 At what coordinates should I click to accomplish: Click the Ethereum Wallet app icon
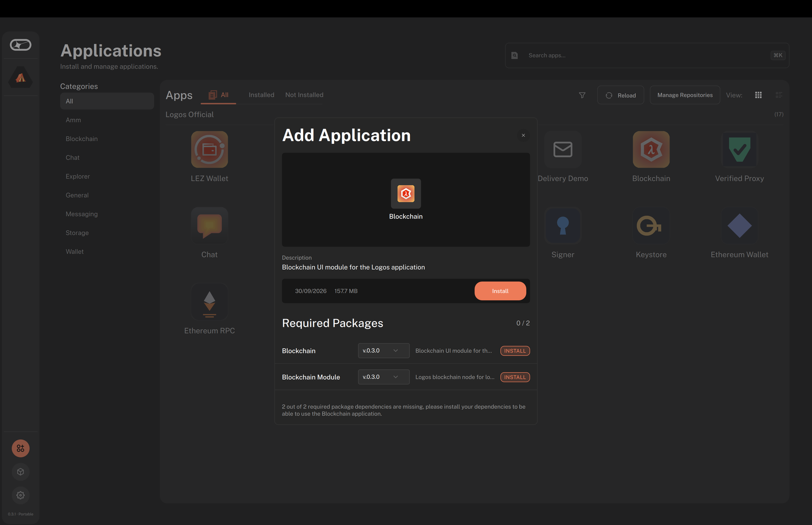point(740,226)
